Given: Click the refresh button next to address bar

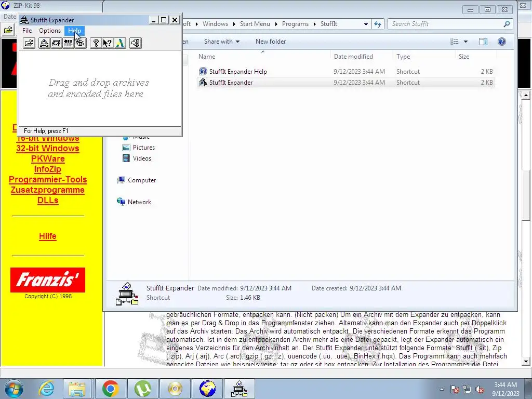Looking at the screenshot, I should pyautogui.click(x=378, y=24).
